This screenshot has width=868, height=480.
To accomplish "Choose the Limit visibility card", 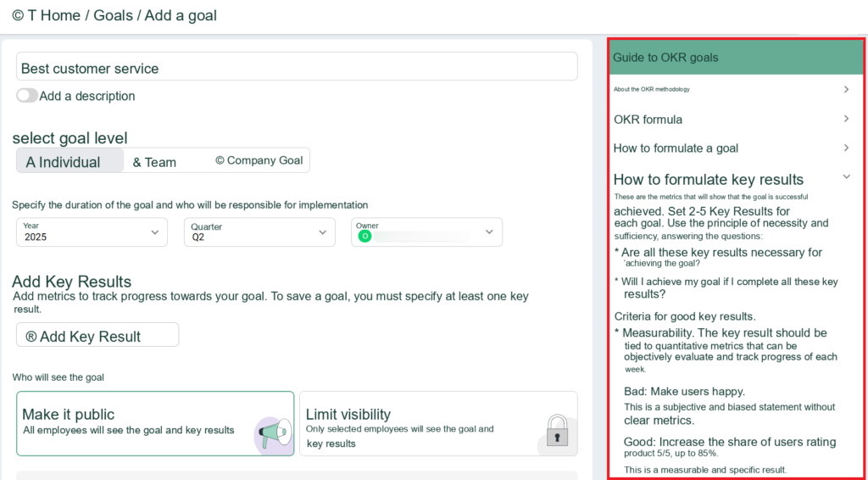I will click(x=438, y=423).
